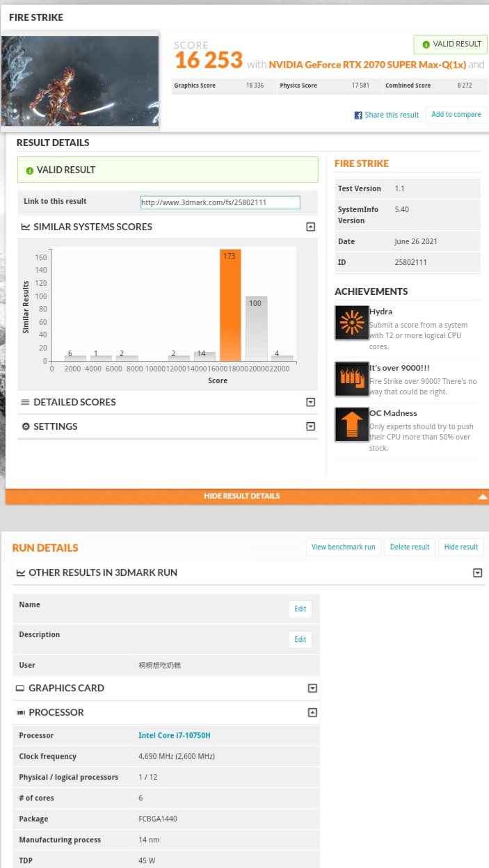
Task: Click the 16 253 overall score
Action: (x=208, y=61)
